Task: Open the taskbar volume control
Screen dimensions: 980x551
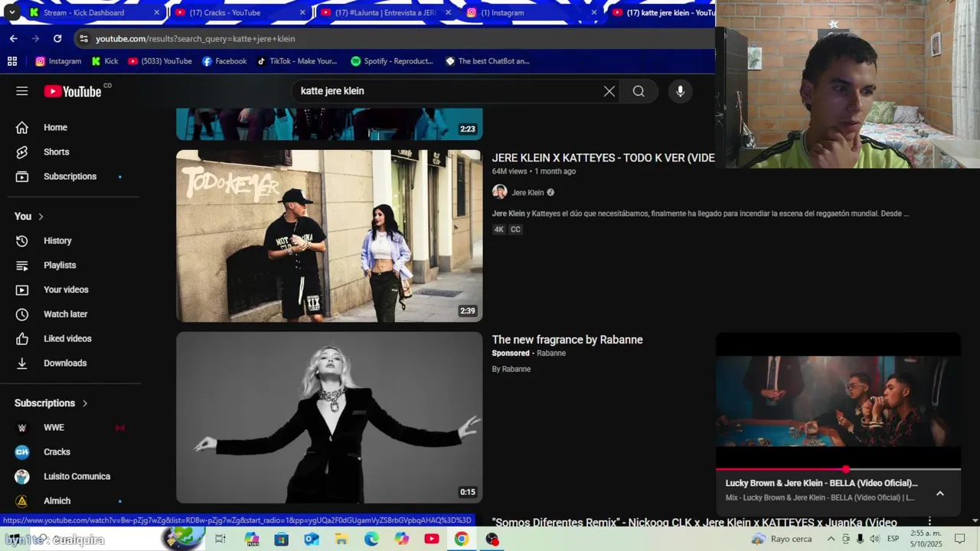Action: click(874, 539)
